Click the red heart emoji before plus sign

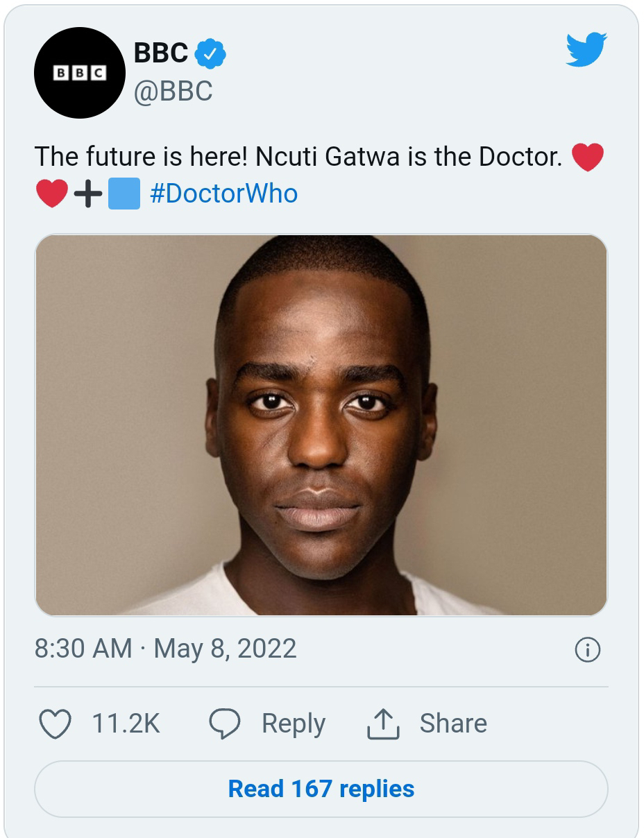[x=51, y=194]
